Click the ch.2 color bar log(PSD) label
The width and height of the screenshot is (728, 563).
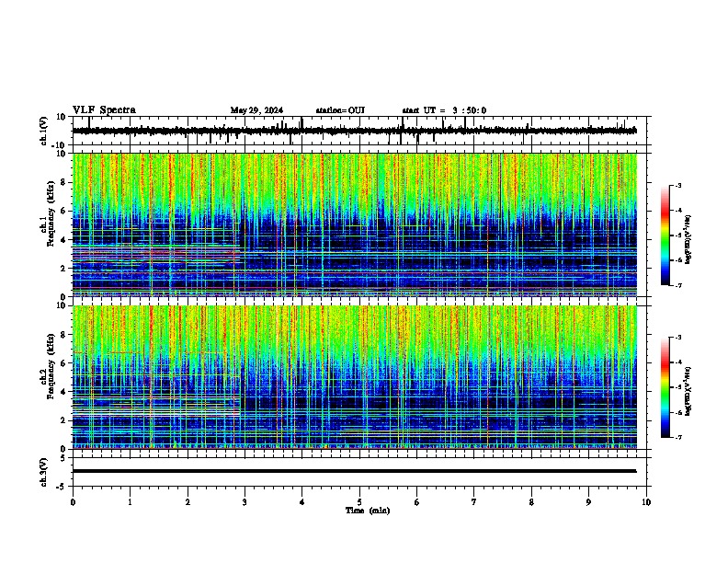pos(688,391)
